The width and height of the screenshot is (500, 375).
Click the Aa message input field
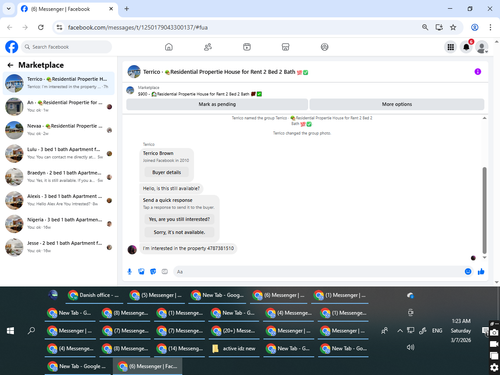coord(318,272)
